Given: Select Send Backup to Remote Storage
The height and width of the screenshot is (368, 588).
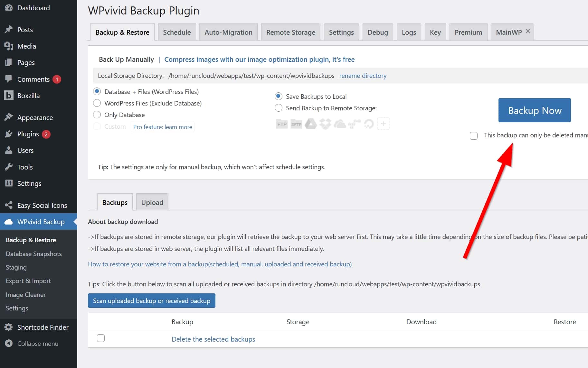Looking at the screenshot, I should 279,108.
